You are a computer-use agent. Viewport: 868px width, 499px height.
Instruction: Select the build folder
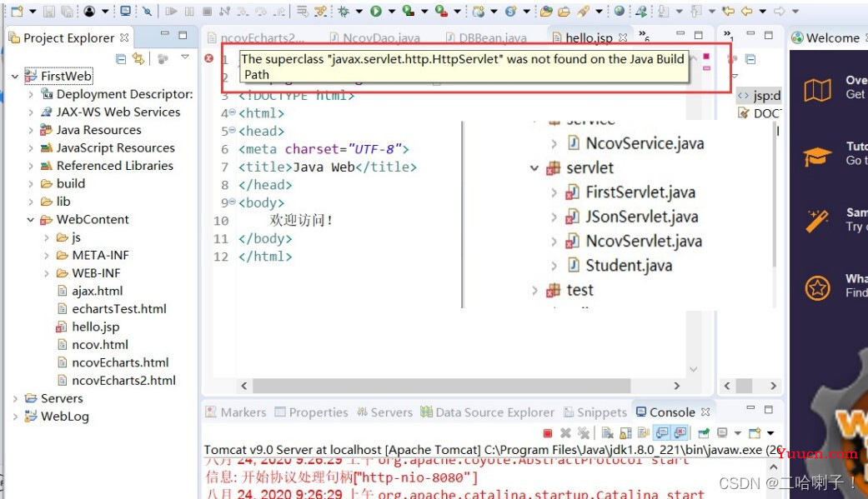tap(63, 183)
